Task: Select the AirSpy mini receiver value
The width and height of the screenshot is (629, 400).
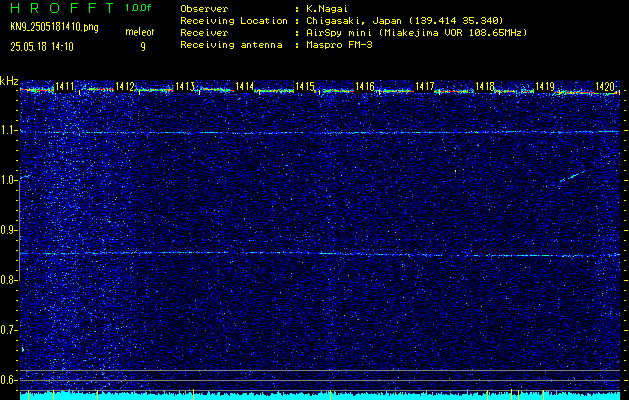Action: coord(417,33)
